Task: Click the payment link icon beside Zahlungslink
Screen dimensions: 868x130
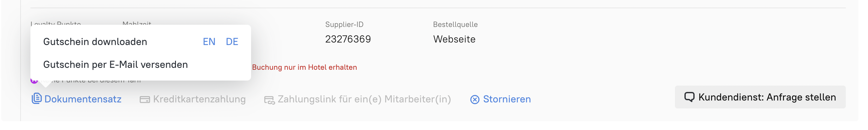Action: point(269,100)
